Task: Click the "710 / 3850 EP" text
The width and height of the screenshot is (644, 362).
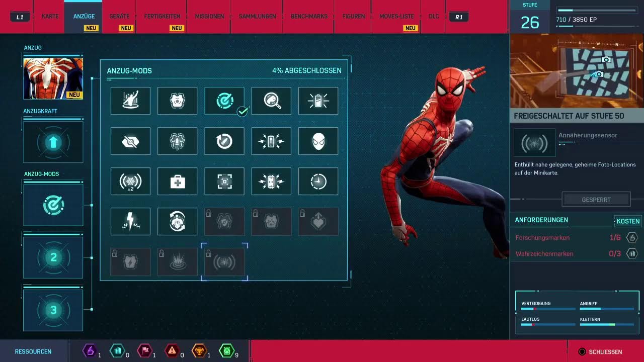Action: (x=577, y=20)
